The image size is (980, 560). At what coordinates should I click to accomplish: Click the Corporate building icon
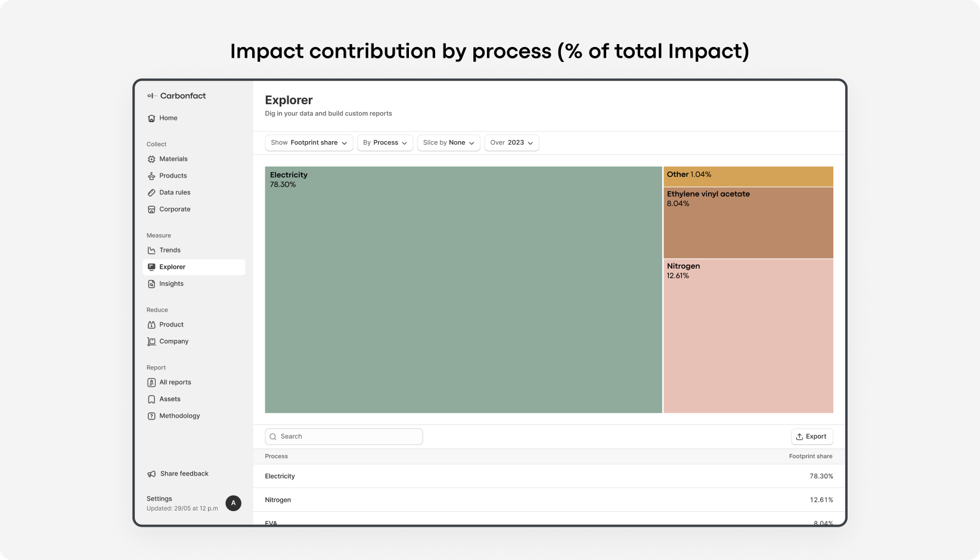click(151, 209)
